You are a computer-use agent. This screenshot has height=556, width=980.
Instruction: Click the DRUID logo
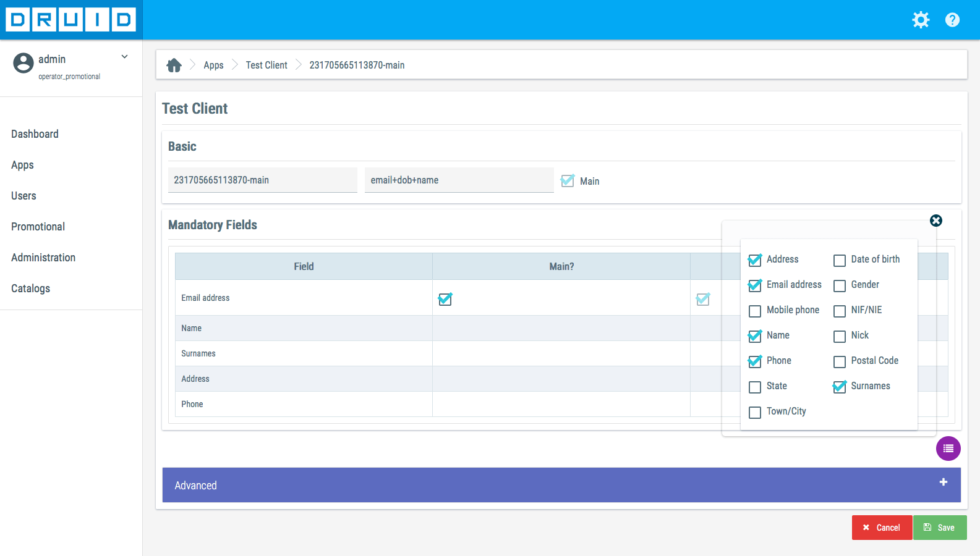pyautogui.click(x=71, y=20)
